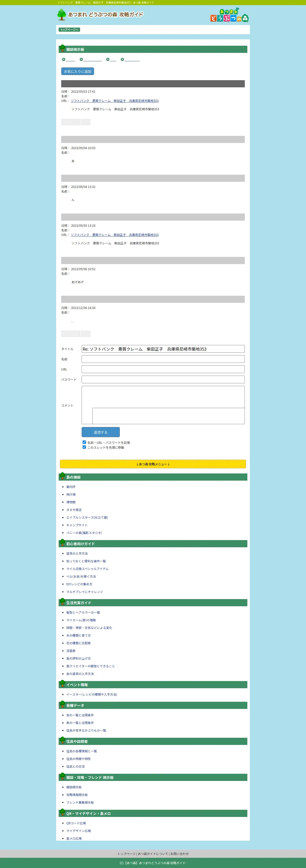Go back via トップページへ button
This screenshot has height=868, width=306.
tap(69, 30)
